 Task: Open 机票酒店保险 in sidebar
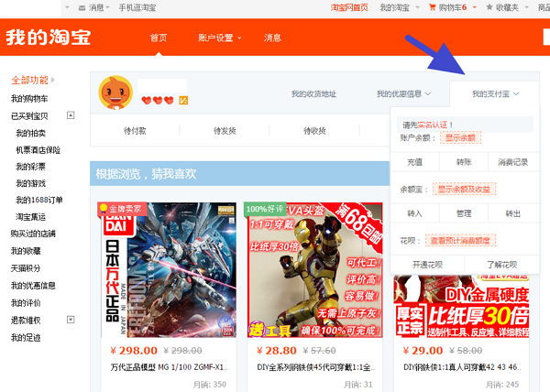point(38,150)
